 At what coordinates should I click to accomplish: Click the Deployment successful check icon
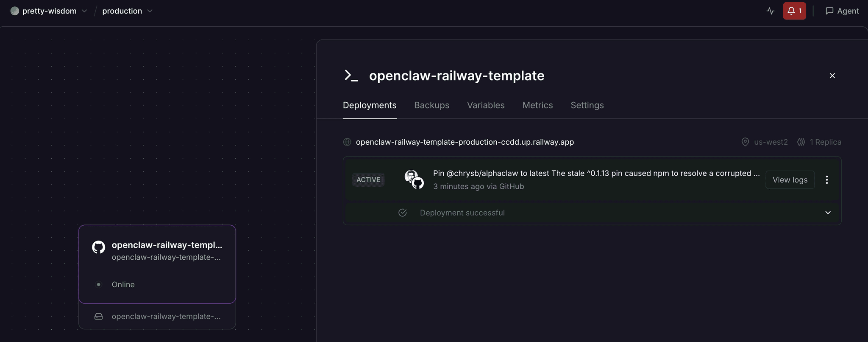[403, 213]
